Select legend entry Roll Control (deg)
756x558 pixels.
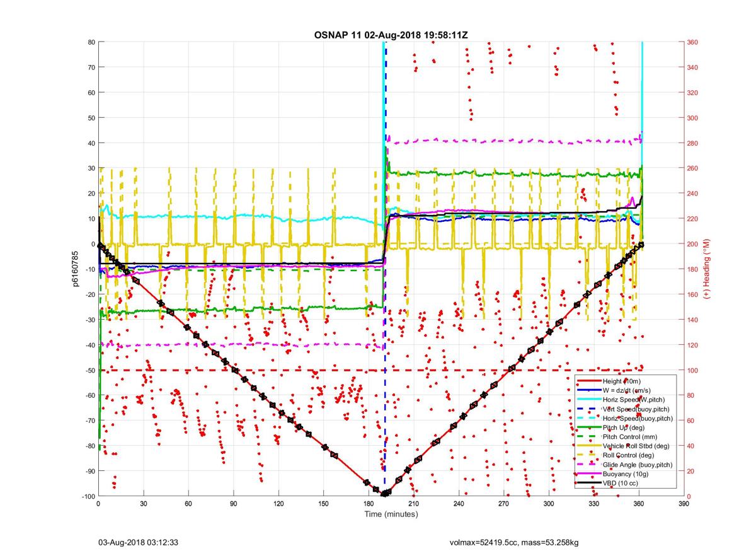click(629, 455)
